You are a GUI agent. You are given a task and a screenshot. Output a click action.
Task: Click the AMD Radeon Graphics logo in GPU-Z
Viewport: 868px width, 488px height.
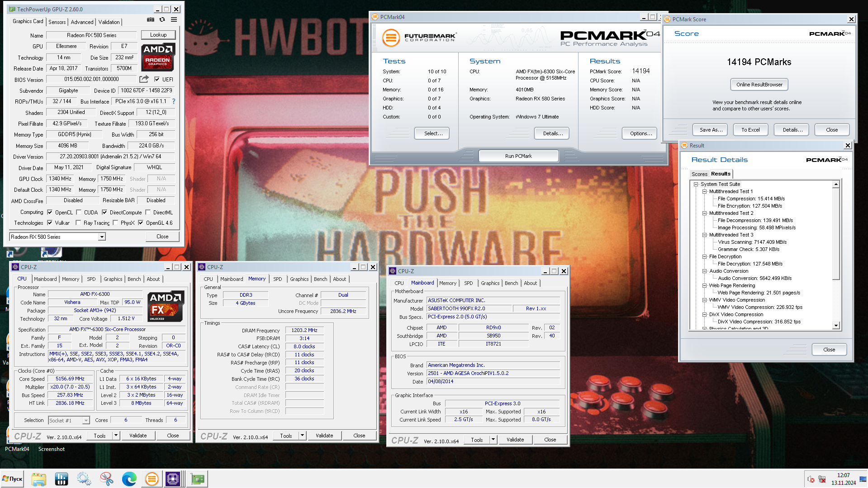point(158,57)
